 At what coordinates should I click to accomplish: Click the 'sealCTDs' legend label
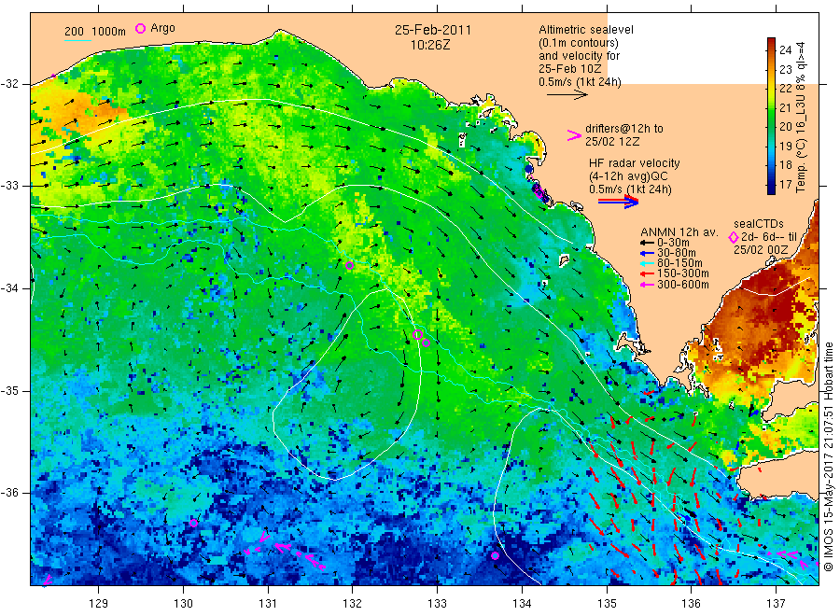(759, 224)
